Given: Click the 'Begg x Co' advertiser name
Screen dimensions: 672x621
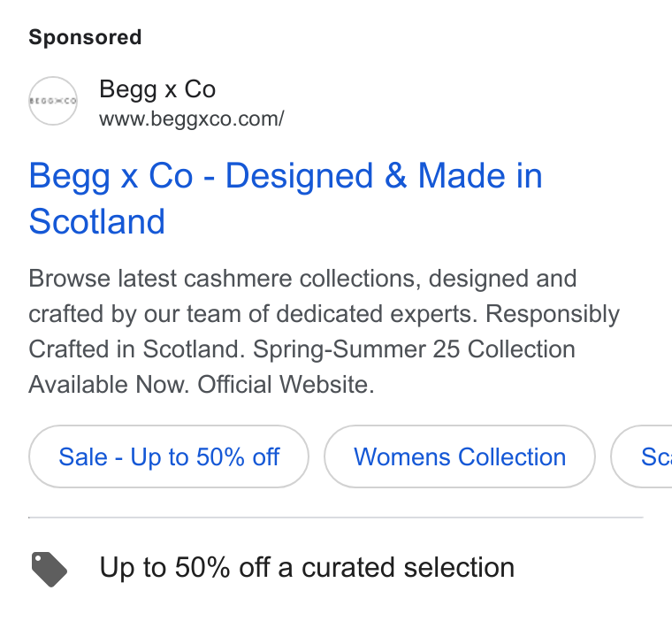Looking at the screenshot, I should point(157,89).
